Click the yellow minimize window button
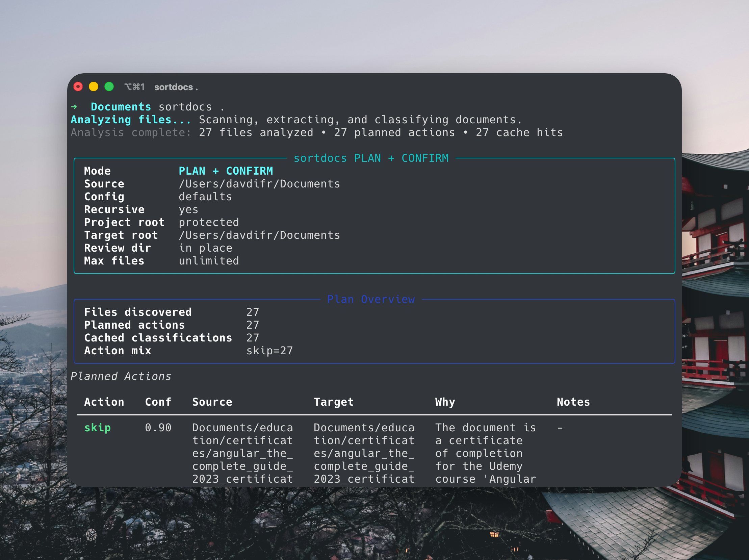The image size is (749, 560). [x=94, y=87]
